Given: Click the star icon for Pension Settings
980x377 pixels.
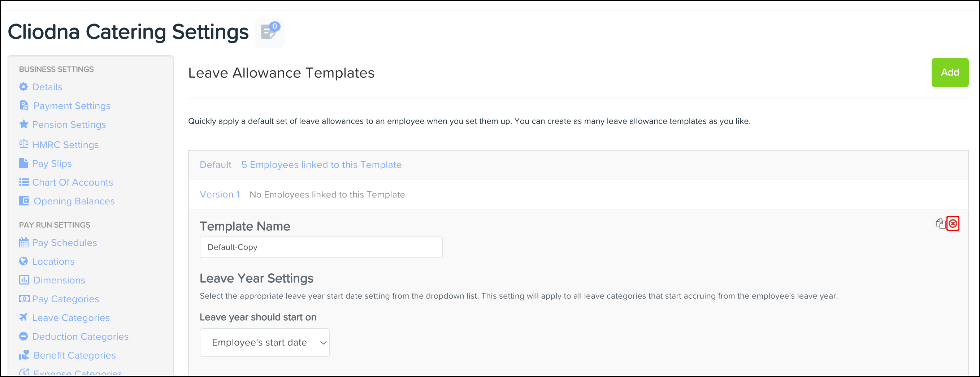Looking at the screenshot, I should click(23, 124).
